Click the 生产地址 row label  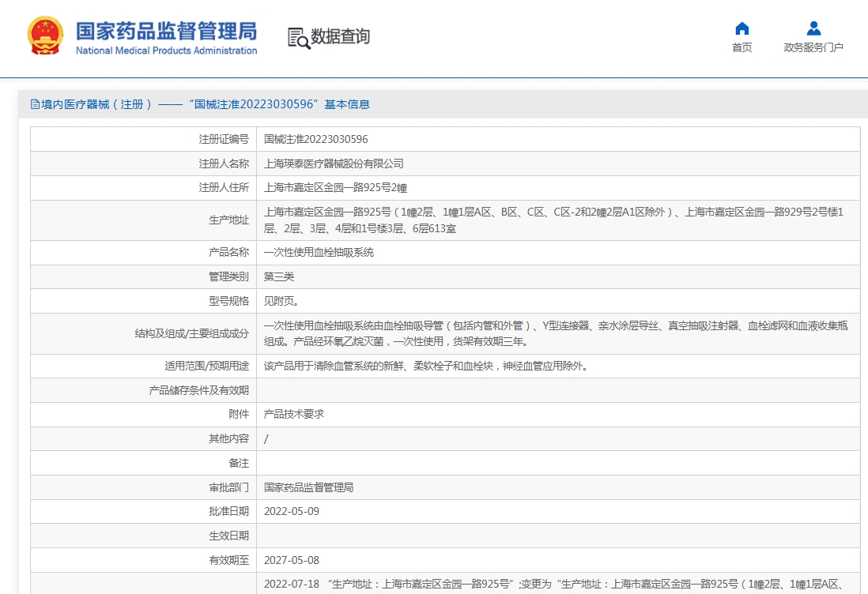coord(229,220)
